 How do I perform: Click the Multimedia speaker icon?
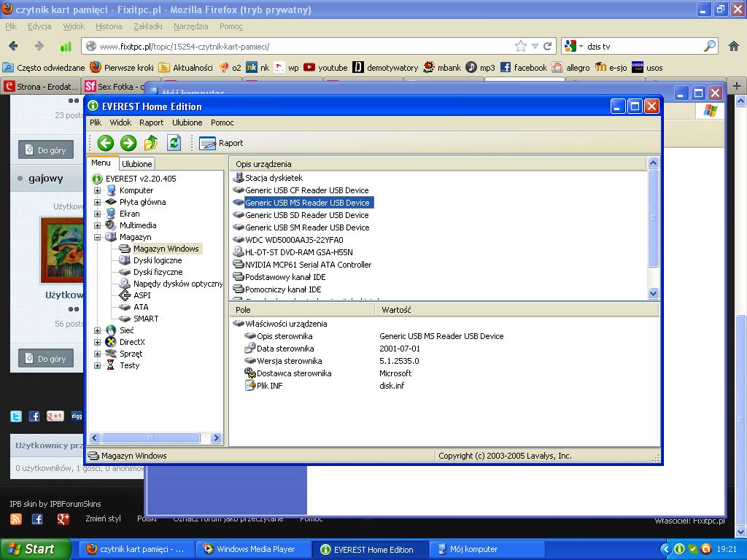(x=111, y=225)
